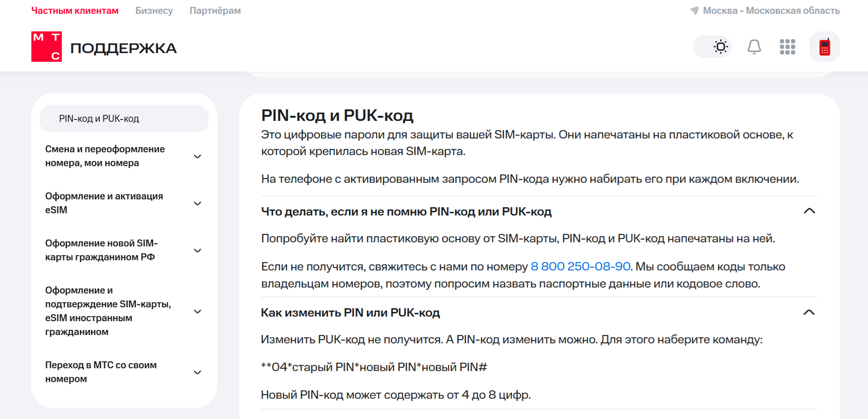Select 'Частным клиентам' in the top navigation
This screenshot has width=868, height=419.
[75, 10]
